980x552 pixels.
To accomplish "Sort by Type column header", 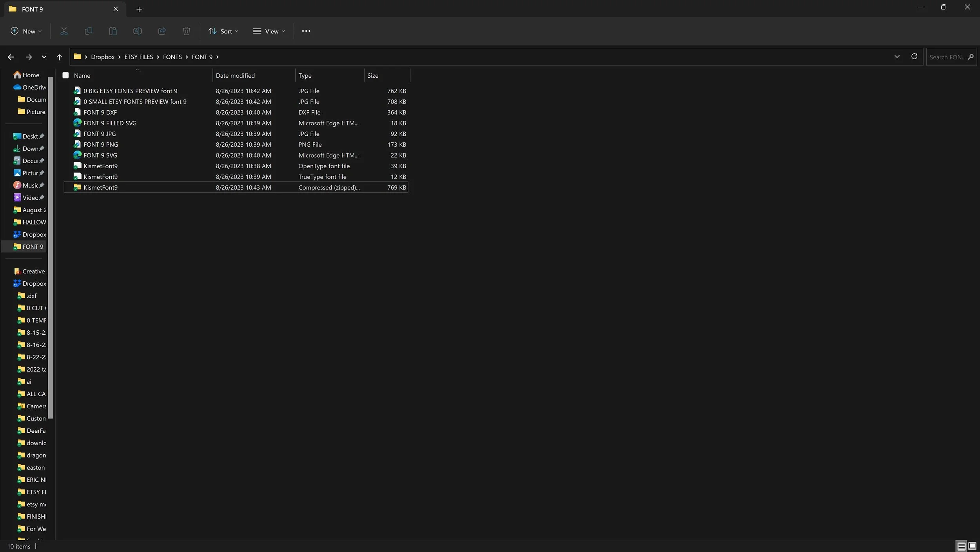I will click(330, 75).
